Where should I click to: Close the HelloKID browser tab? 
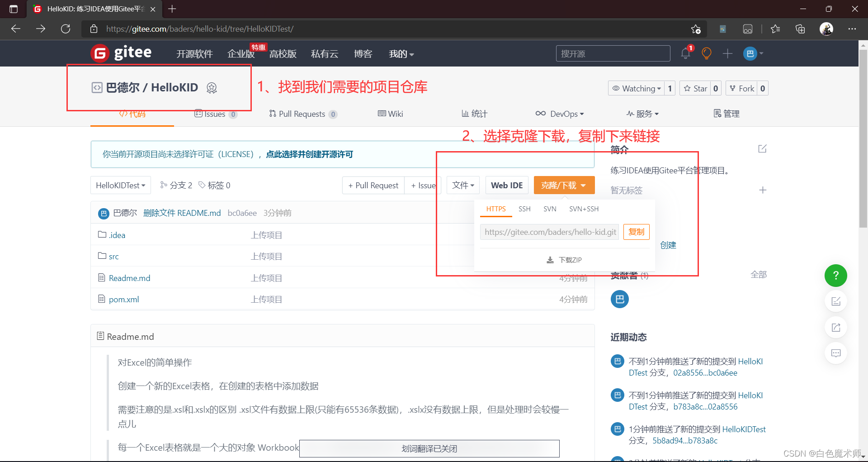click(x=153, y=9)
